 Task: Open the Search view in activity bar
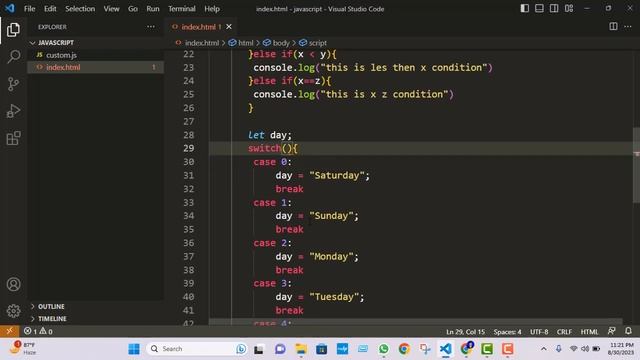13,57
